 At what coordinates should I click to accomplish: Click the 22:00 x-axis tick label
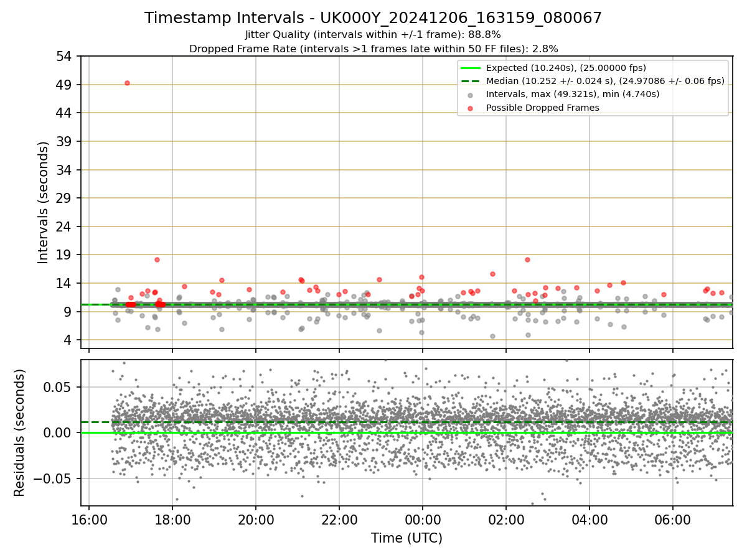[x=339, y=520]
